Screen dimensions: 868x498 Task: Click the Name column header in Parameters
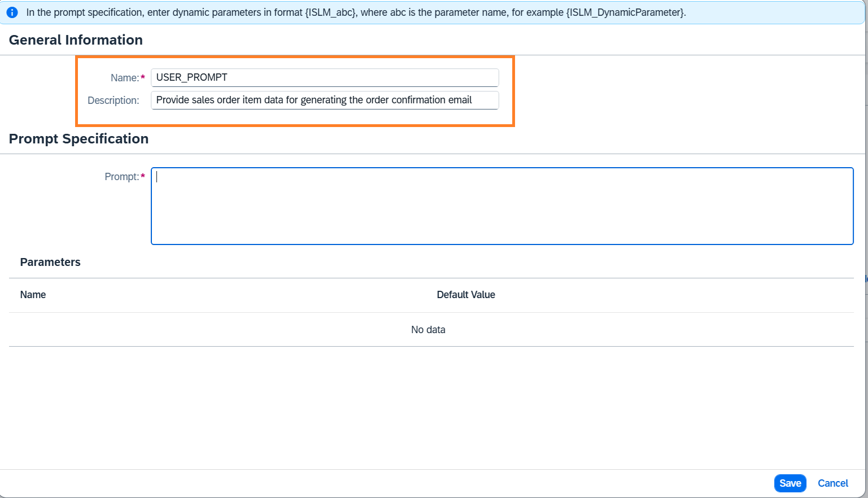[33, 295]
